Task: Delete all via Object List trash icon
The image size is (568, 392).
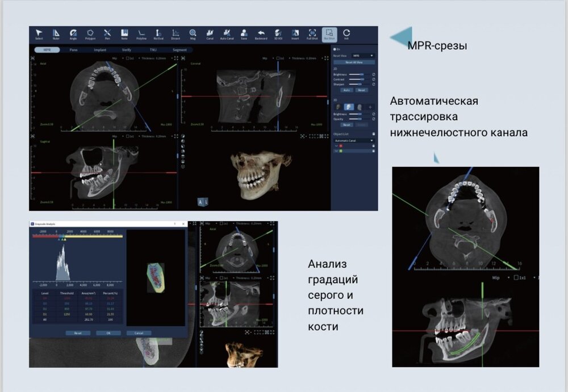Action: coord(374,134)
